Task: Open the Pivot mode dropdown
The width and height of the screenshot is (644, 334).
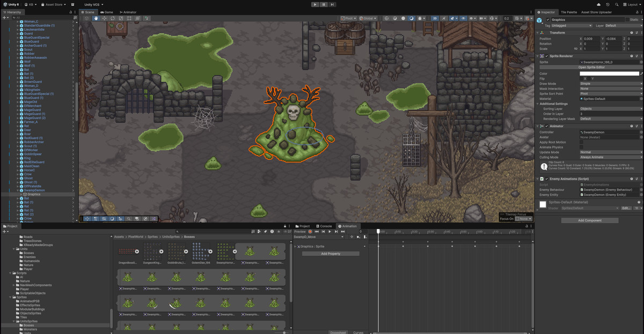Action: pos(349,18)
